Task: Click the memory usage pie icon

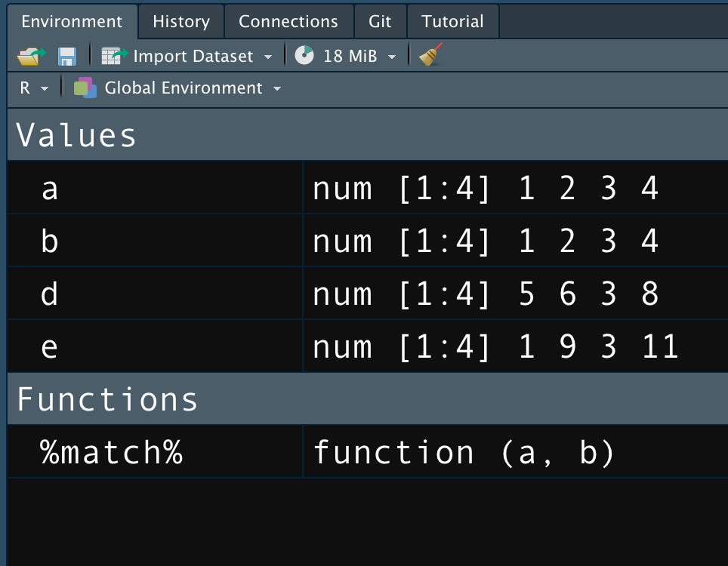Action: 304,55
